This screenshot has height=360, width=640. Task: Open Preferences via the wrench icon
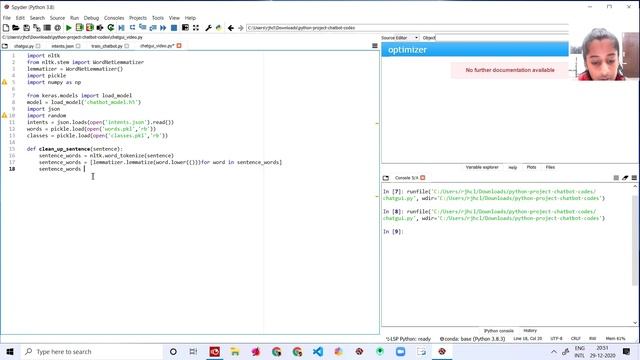(x=208, y=28)
